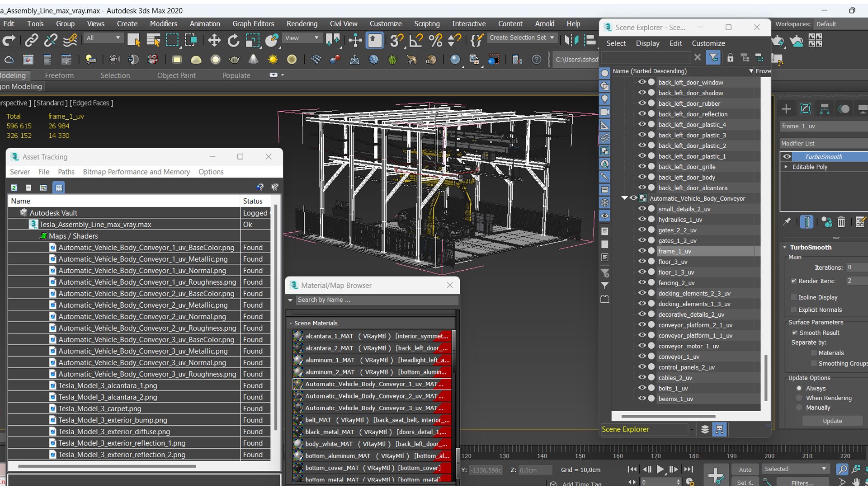Enable the Isoline Display checkbox
Screen dimensions: 868x488
click(x=794, y=297)
